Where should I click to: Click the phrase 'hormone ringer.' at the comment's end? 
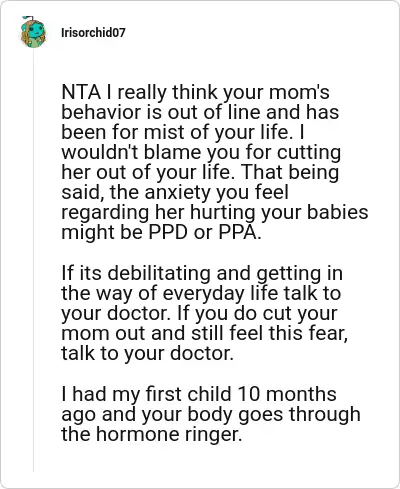point(170,434)
